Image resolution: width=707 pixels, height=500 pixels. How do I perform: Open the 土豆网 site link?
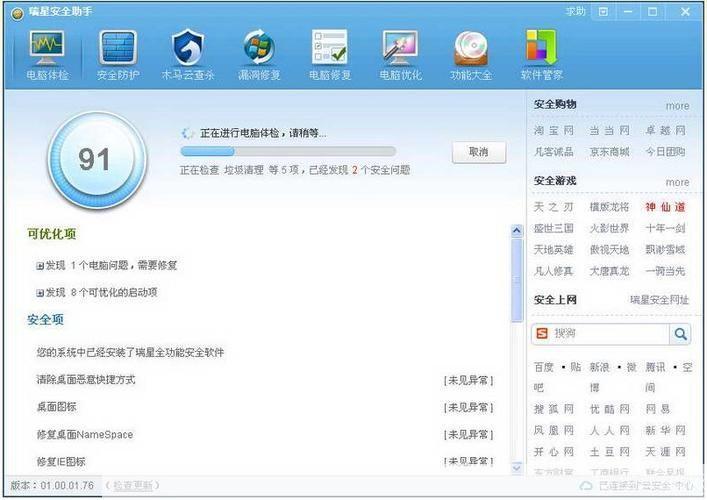[610, 452]
